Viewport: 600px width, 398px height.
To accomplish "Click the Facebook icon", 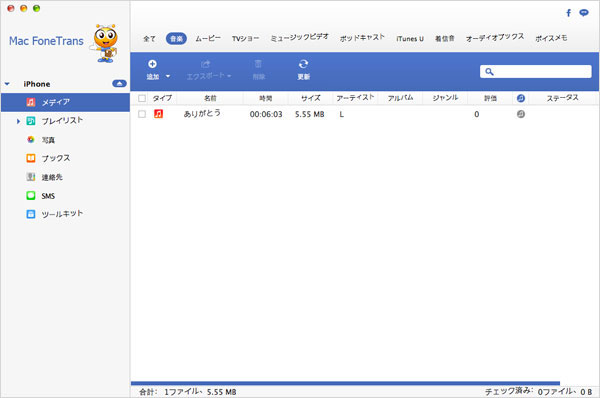I will coord(569,13).
